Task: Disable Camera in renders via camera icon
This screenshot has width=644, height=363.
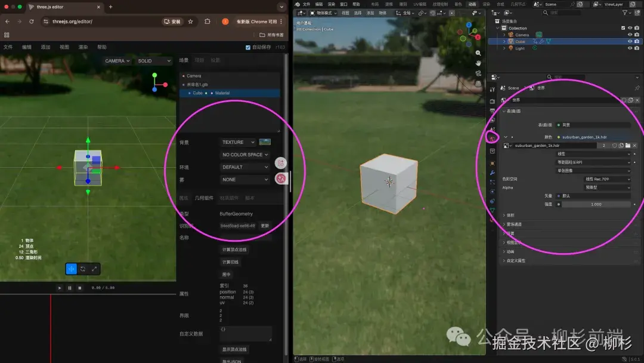Action: [x=637, y=35]
